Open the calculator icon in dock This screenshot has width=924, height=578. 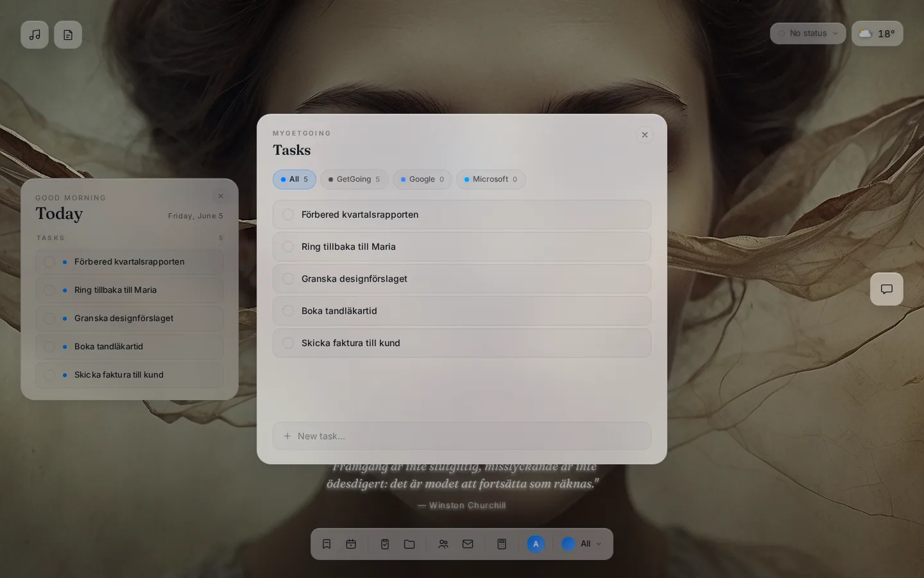502,544
